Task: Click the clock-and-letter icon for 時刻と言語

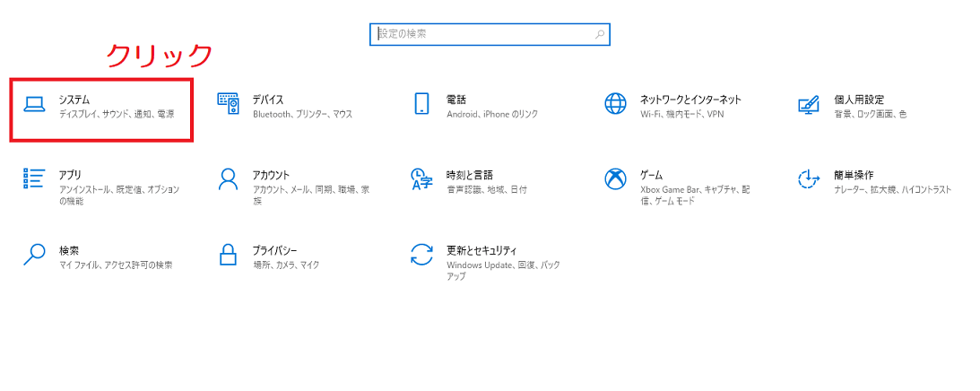Action: click(421, 179)
